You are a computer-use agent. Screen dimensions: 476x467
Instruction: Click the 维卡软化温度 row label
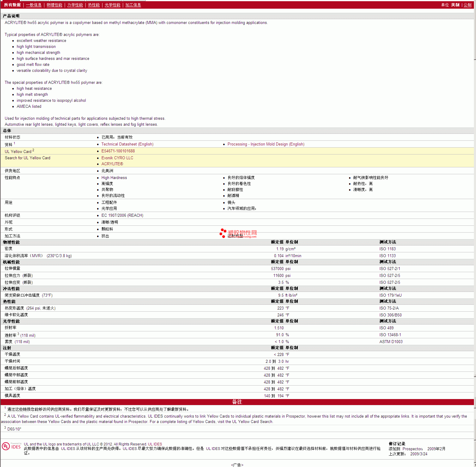pos(16,315)
